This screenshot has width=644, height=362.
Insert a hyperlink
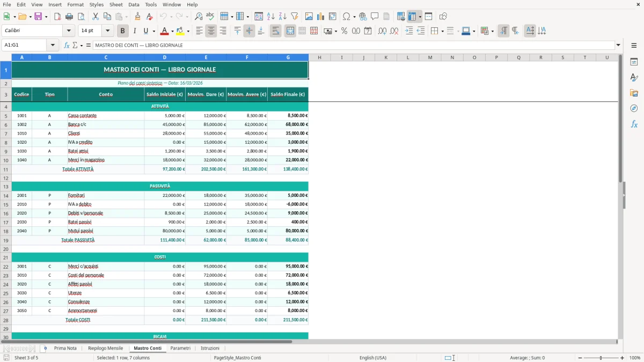coord(363,17)
